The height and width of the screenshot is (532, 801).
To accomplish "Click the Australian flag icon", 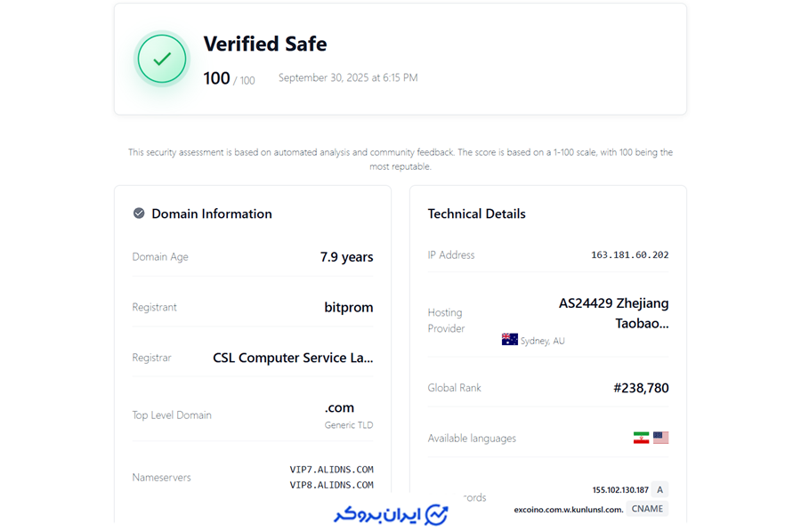I will tap(510, 340).
